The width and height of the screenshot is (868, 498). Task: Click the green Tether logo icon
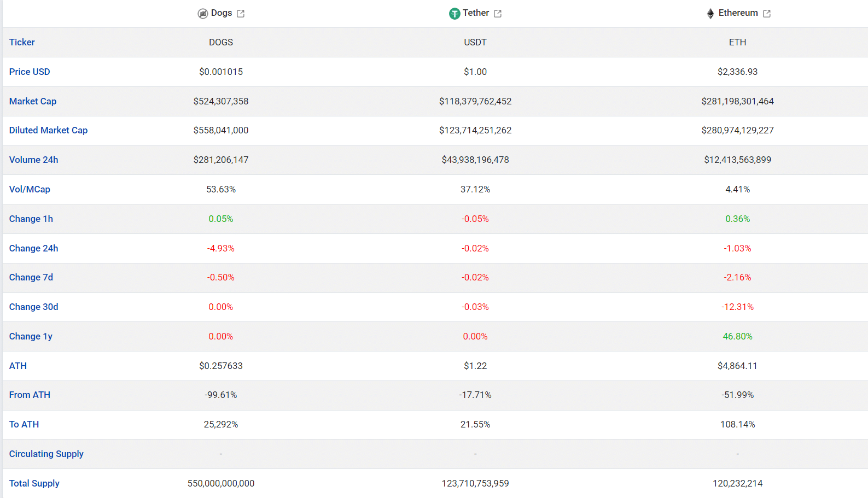pos(455,14)
